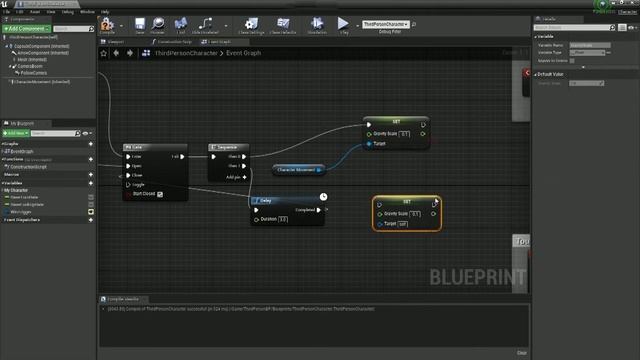Toggle Start Closed checkbox on Gate node
Screen dimensions: 640x360
click(x=160, y=194)
